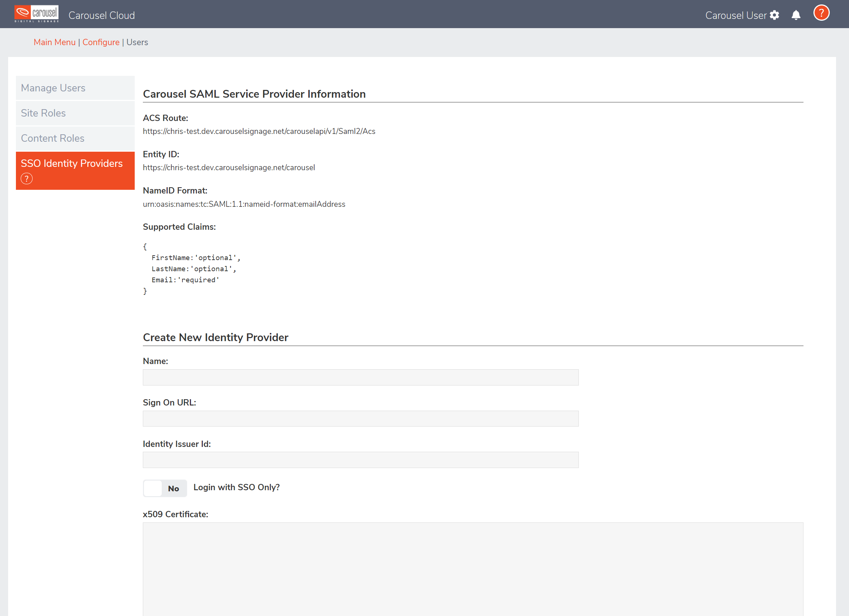
Task: Click the Carousel User account name
Action: [736, 15]
